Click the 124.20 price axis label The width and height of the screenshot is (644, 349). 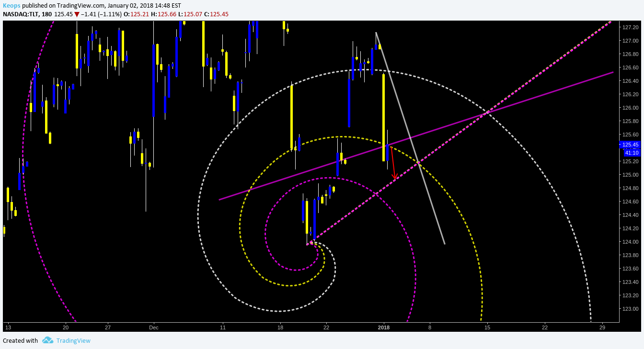pyautogui.click(x=630, y=228)
